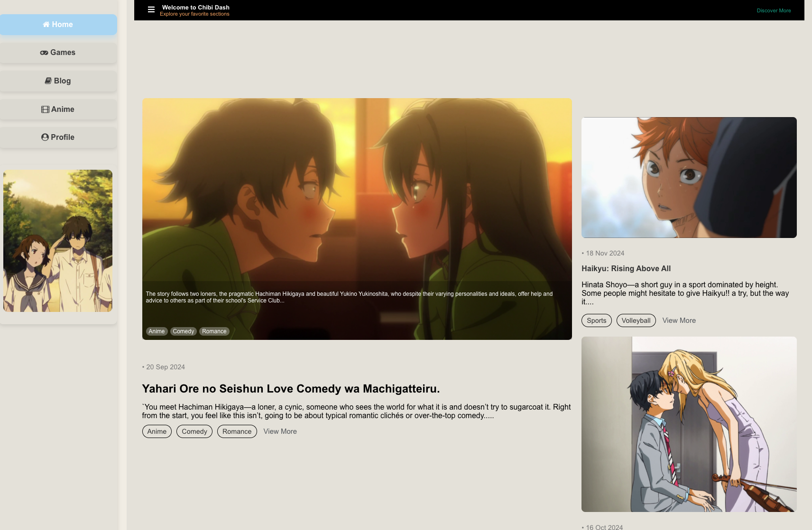
Task: Open View More for Haikyu article
Action: [x=679, y=320]
